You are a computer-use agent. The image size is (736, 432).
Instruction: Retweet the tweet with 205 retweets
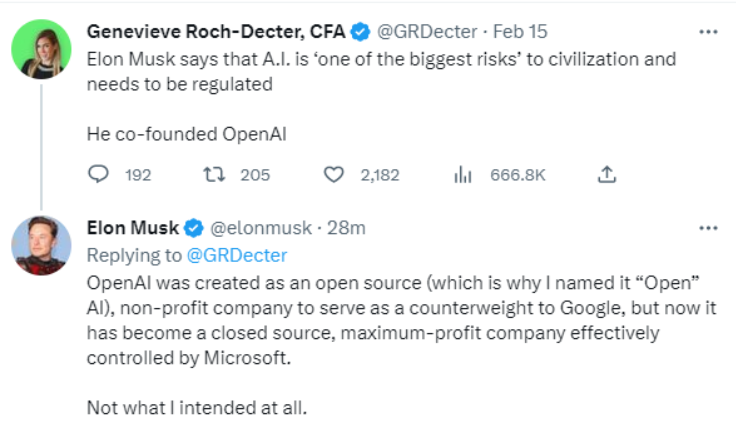tap(212, 175)
